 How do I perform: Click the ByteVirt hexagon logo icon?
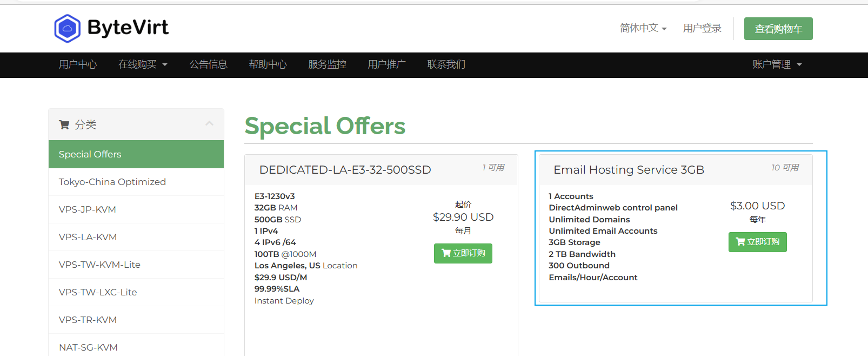pos(67,28)
